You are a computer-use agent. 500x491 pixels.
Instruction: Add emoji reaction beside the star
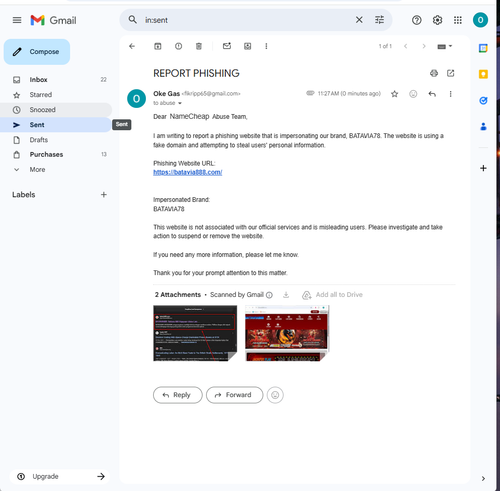point(413,94)
